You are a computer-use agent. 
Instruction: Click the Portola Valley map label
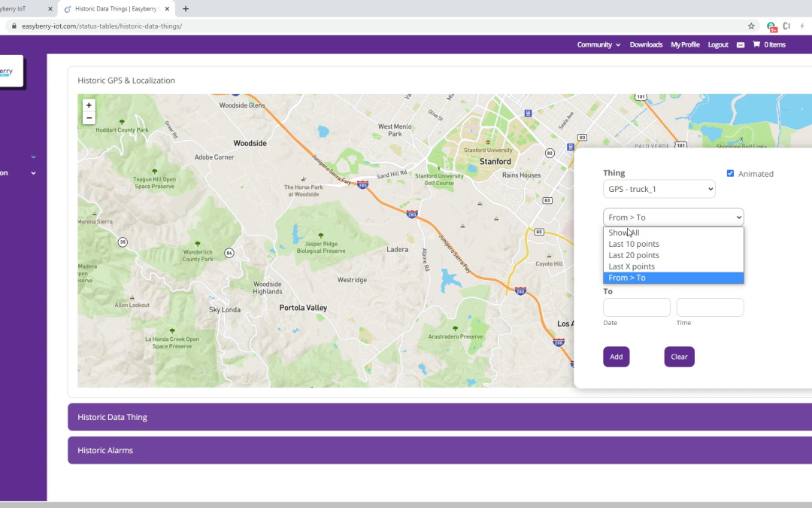pos(303,307)
